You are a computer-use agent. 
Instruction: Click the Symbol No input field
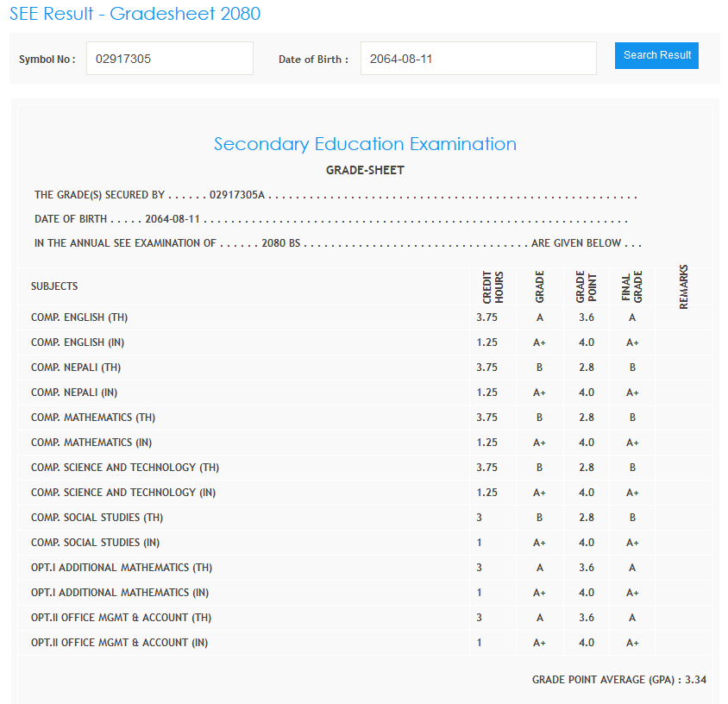169,59
